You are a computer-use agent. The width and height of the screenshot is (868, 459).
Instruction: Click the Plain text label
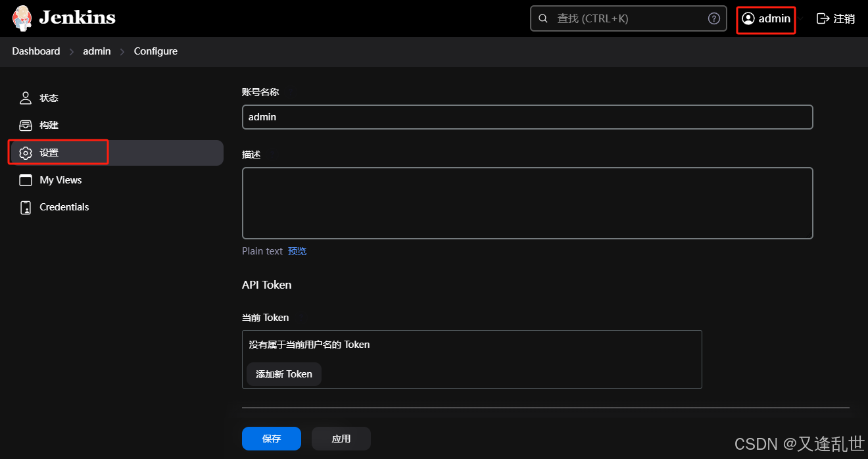click(262, 251)
